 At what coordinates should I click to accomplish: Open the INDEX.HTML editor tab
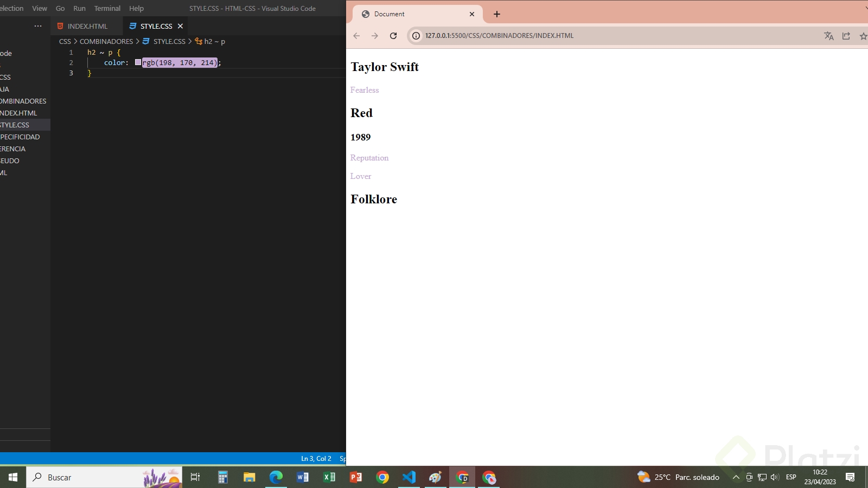(x=87, y=26)
